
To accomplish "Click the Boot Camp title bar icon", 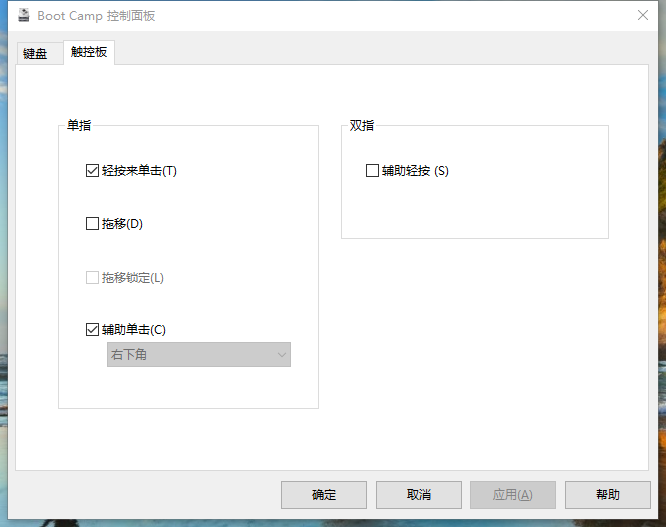I will (24, 16).
